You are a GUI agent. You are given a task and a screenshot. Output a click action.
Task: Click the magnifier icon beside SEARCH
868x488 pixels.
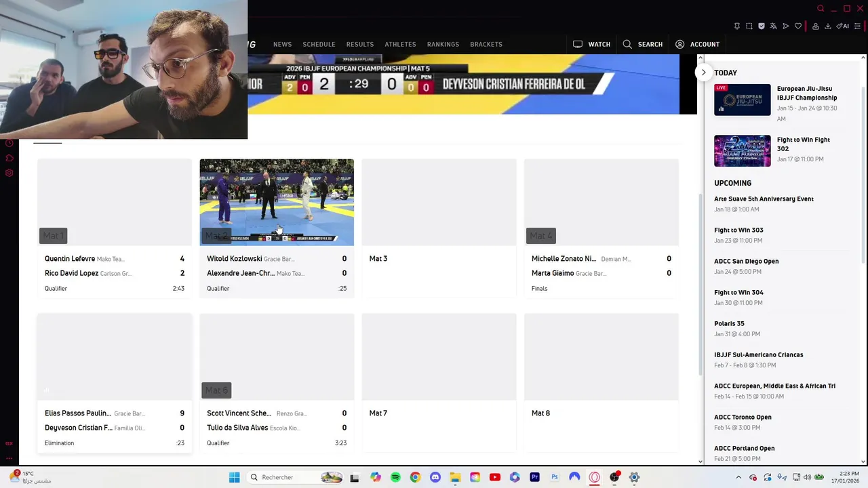point(627,44)
